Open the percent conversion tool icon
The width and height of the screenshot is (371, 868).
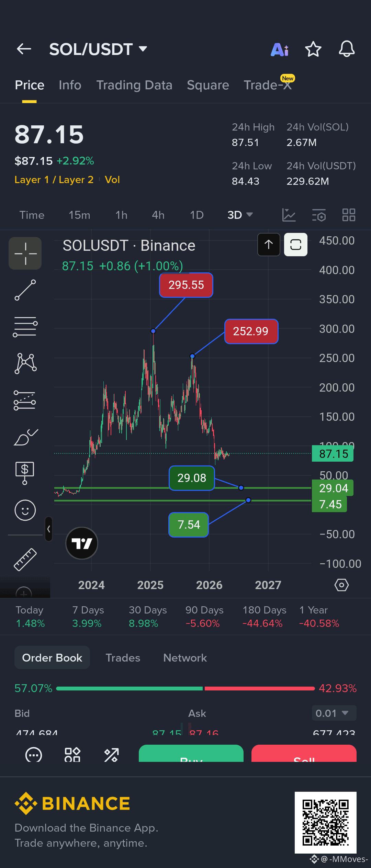[112, 755]
